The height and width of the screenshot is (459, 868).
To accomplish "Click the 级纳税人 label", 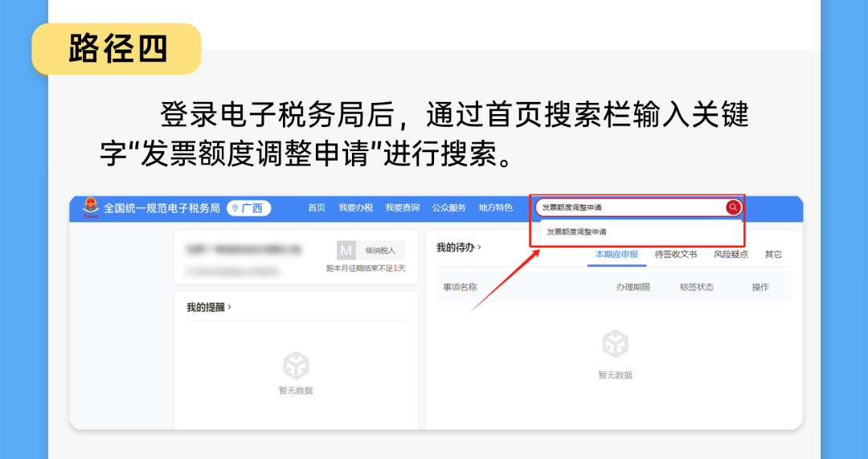I will (x=380, y=250).
